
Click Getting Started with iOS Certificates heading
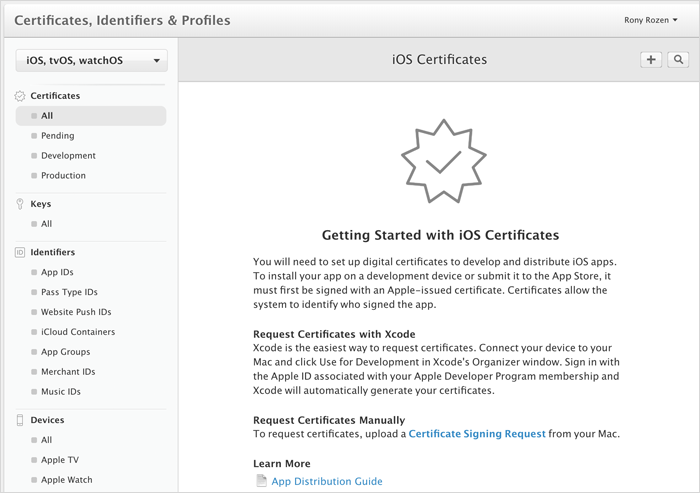(x=440, y=235)
